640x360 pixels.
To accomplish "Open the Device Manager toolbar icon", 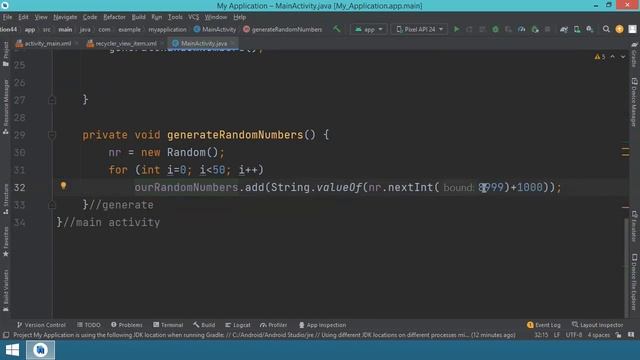I will pos(577,29).
